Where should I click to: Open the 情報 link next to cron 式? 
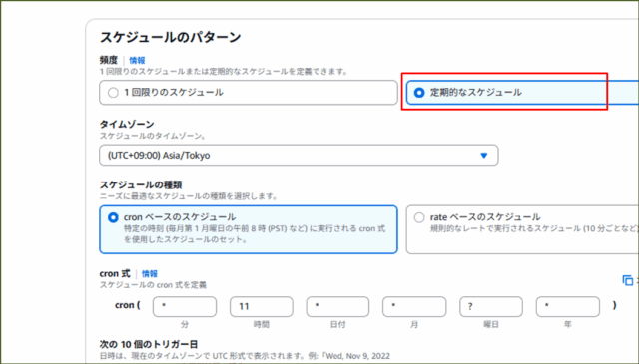(149, 274)
